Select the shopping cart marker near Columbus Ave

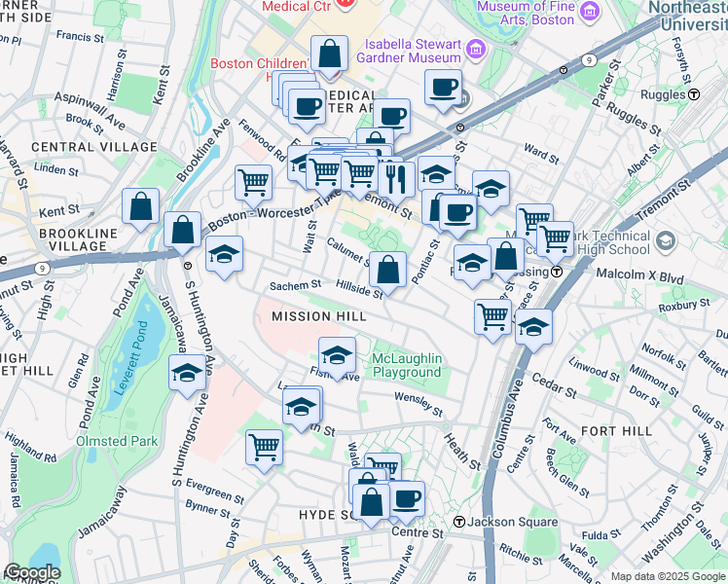pos(493,314)
